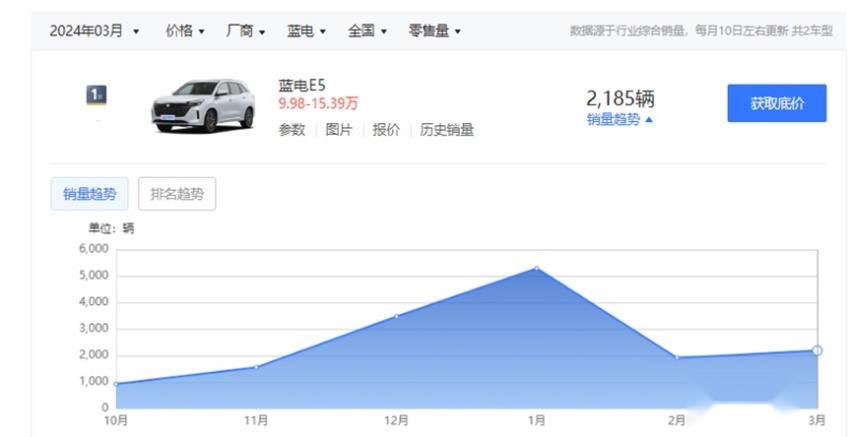Click the 10月 data point on chart

[116, 384]
